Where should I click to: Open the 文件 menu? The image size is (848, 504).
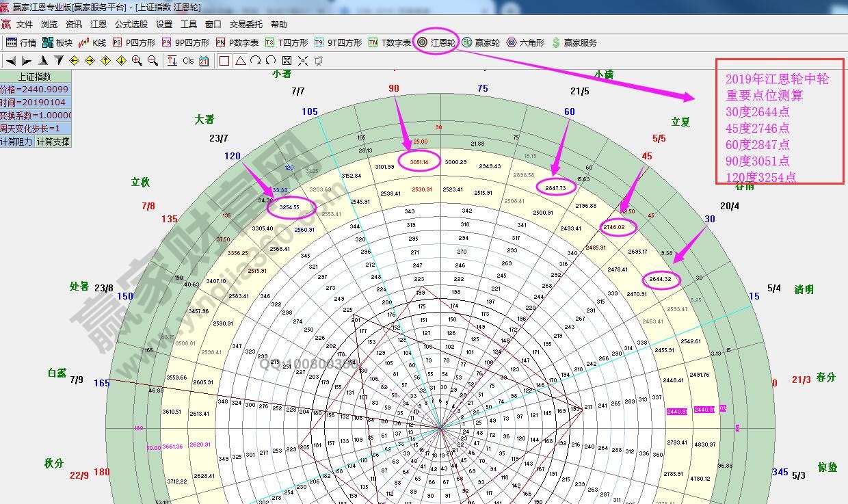coord(25,24)
